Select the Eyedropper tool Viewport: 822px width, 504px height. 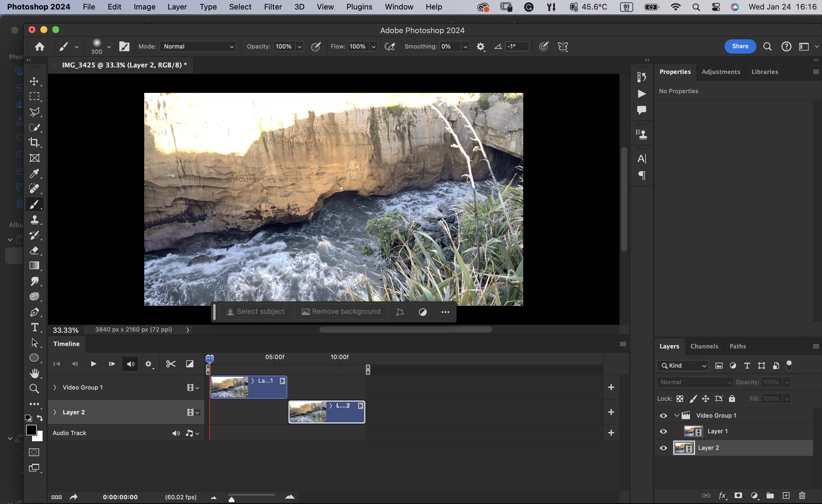34,173
